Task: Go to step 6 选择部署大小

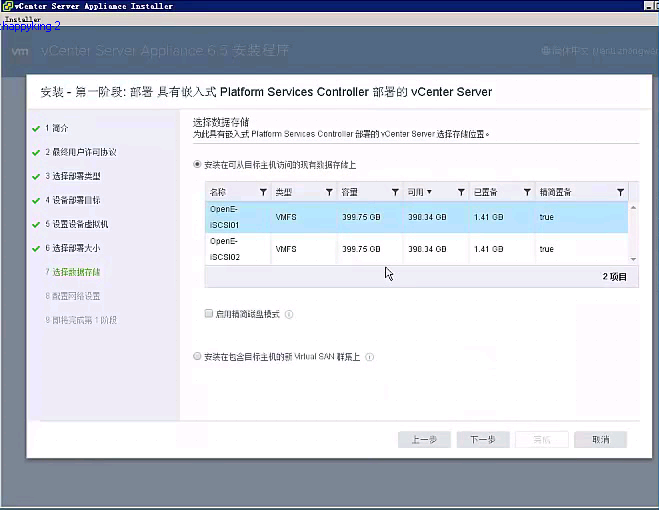Action: (73, 248)
